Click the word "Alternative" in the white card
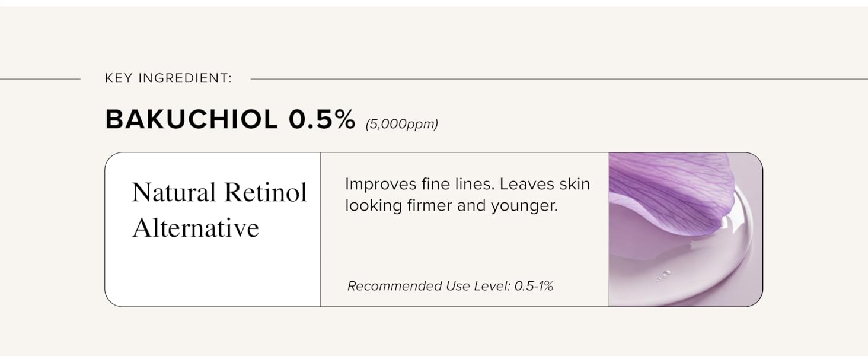Viewport: 868px width, 356px height. 195,228
